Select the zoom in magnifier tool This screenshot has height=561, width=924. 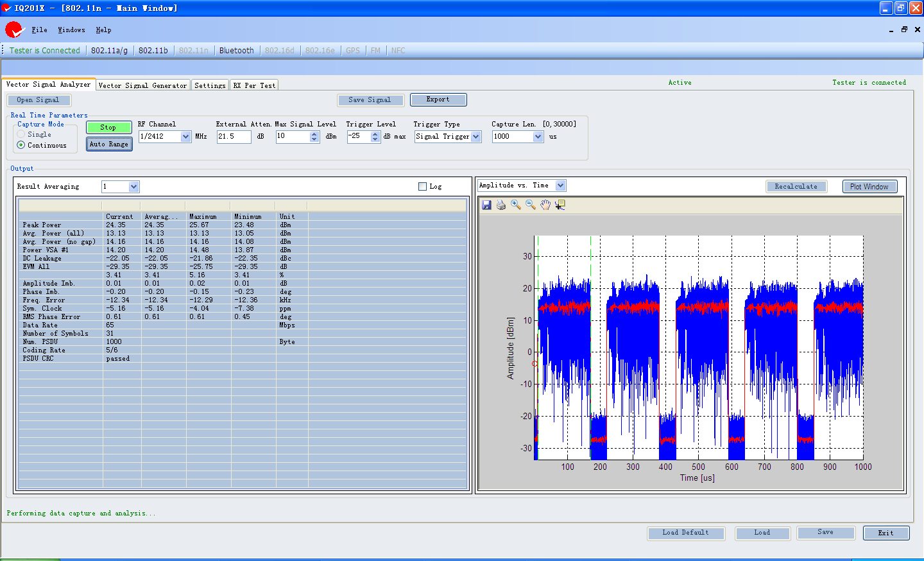click(x=516, y=205)
